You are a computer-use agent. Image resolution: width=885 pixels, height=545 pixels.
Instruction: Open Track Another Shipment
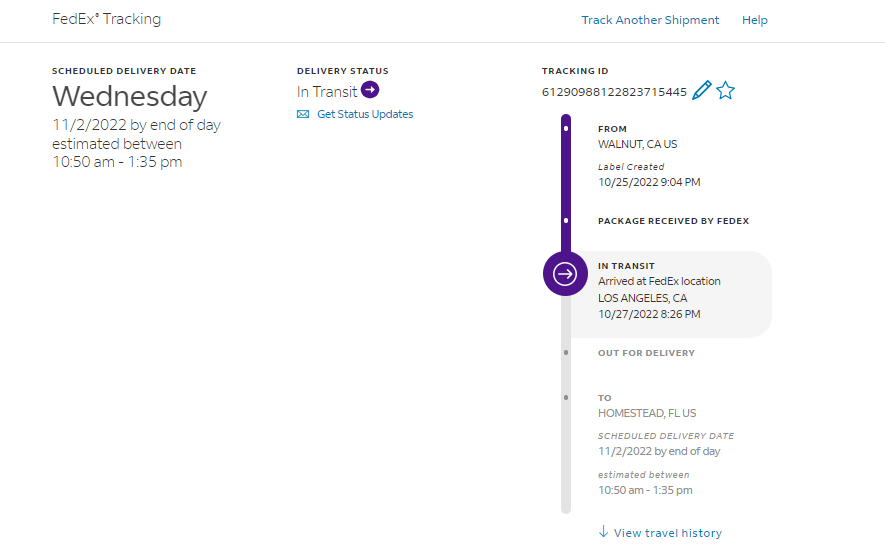pyautogui.click(x=650, y=20)
